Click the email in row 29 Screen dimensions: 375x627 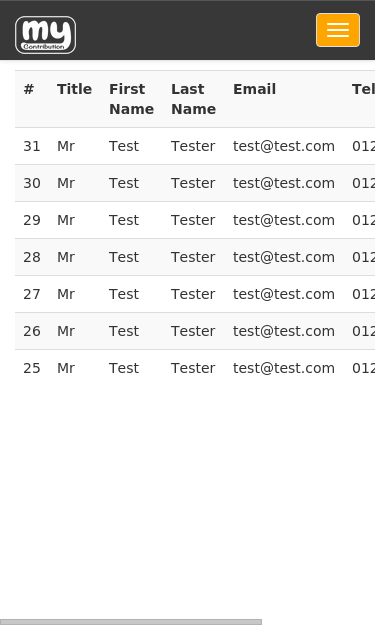pos(284,220)
